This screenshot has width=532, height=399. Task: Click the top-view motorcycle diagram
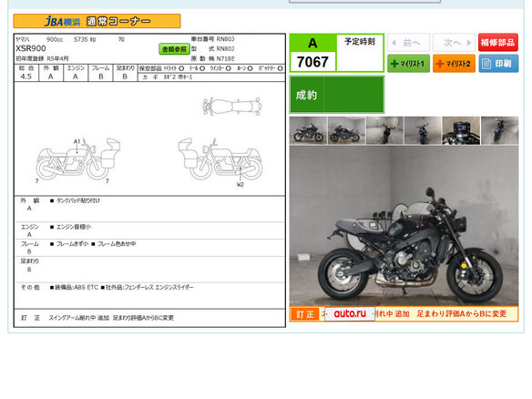pos(232,107)
